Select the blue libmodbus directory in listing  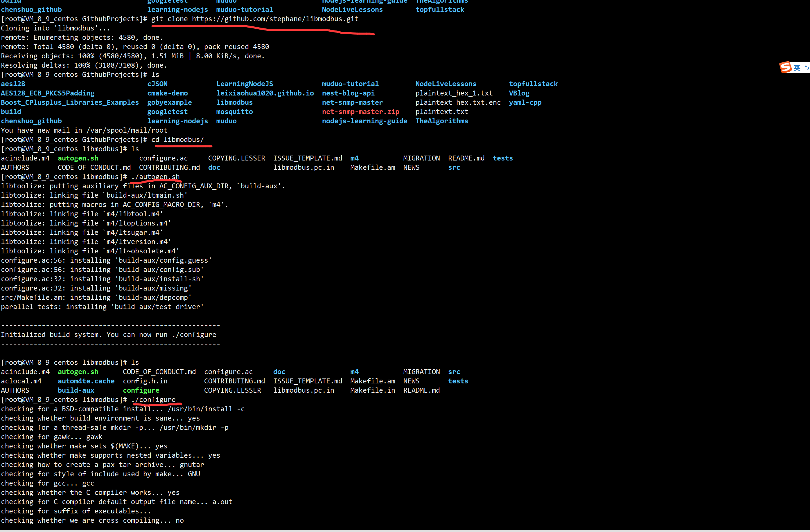pos(234,102)
